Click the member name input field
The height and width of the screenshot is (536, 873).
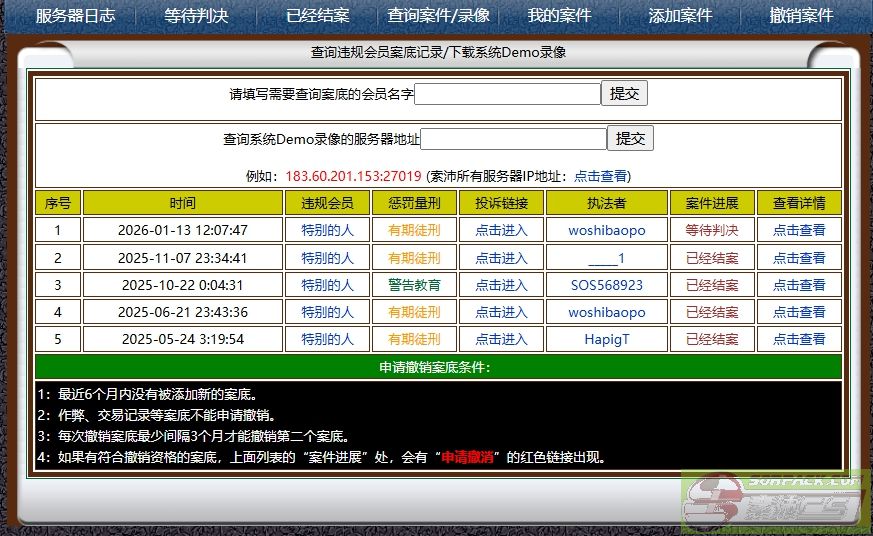(507, 94)
